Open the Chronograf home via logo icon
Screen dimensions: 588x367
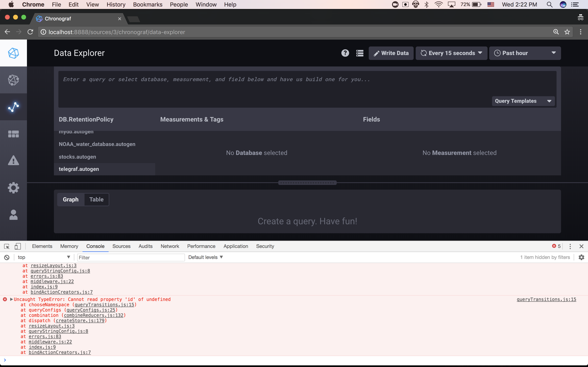(x=13, y=53)
